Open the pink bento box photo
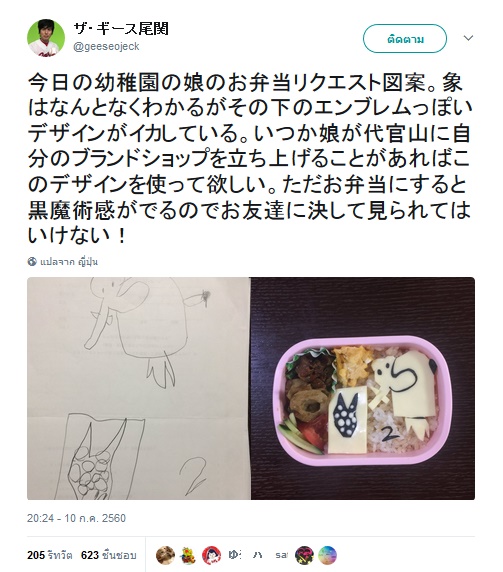The height and width of the screenshot is (572, 503). point(363,388)
